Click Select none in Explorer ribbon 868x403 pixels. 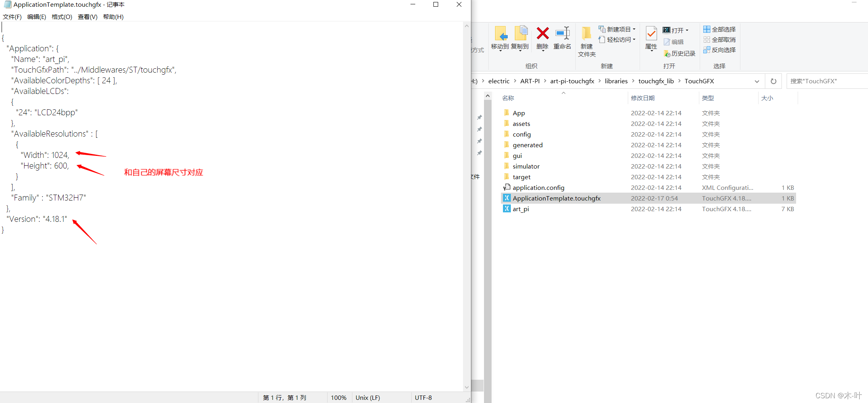(x=719, y=39)
